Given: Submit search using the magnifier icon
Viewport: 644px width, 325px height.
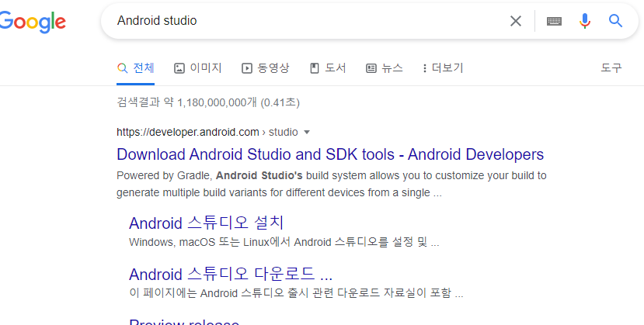Looking at the screenshot, I should click(x=615, y=20).
